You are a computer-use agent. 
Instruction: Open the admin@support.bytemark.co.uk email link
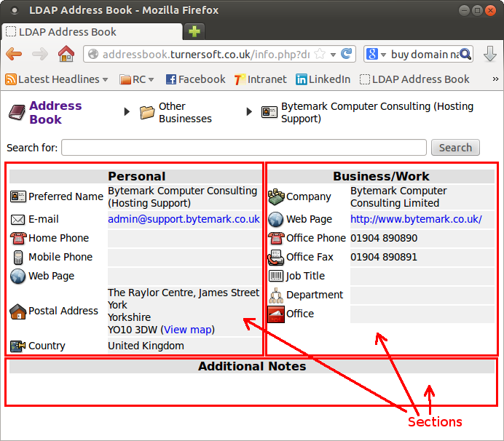(x=184, y=219)
